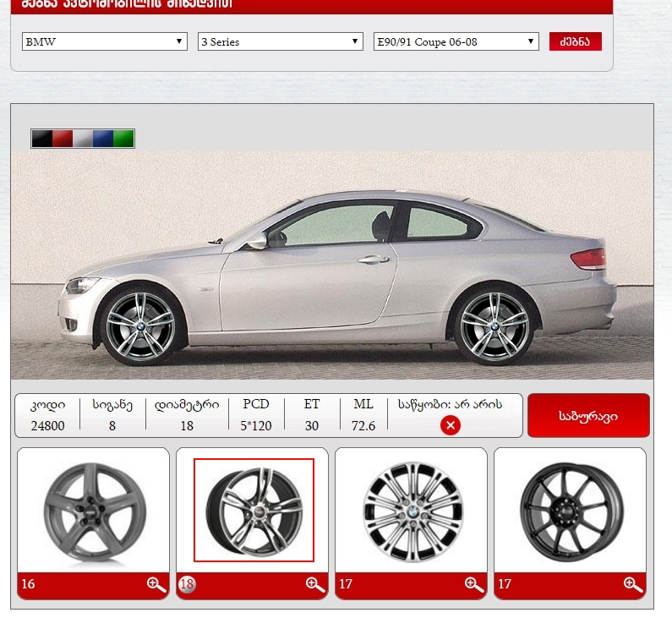Select the black car color swatch
This screenshot has width=672, height=618.
42,139
